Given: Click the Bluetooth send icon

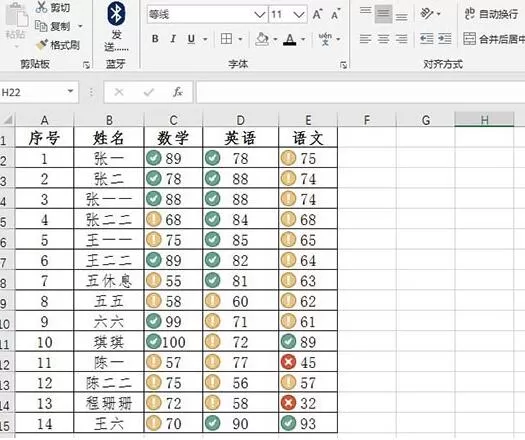Looking at the screenshot, I should (x=116, y=14).
